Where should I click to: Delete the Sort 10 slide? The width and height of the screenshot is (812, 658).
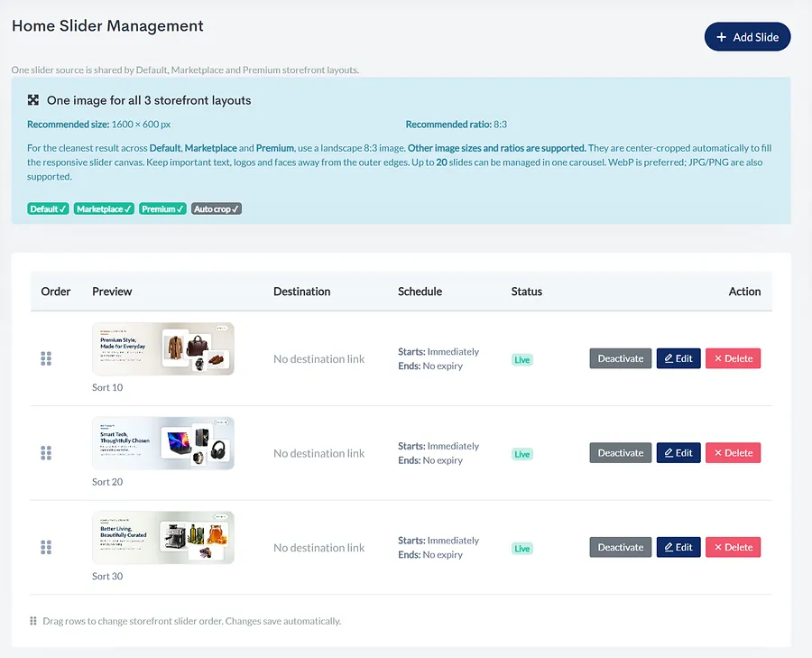point(733,358)
